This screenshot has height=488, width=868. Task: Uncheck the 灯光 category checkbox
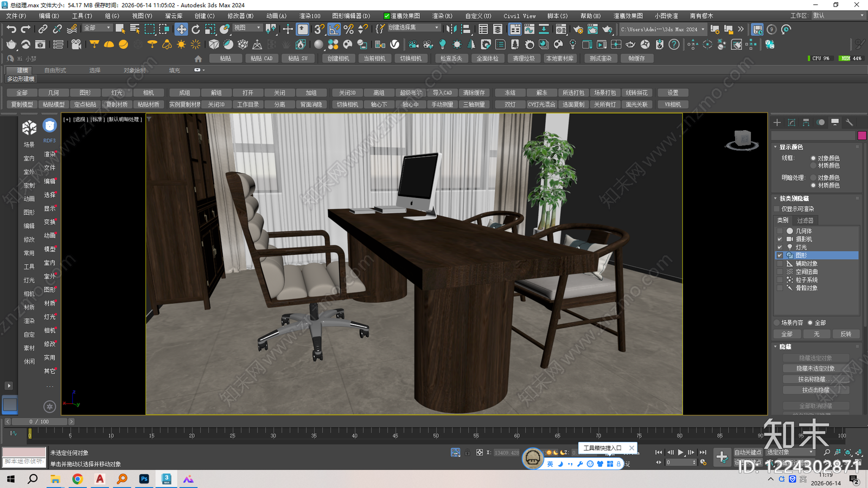pyautogui.click(x=780, y=247)
